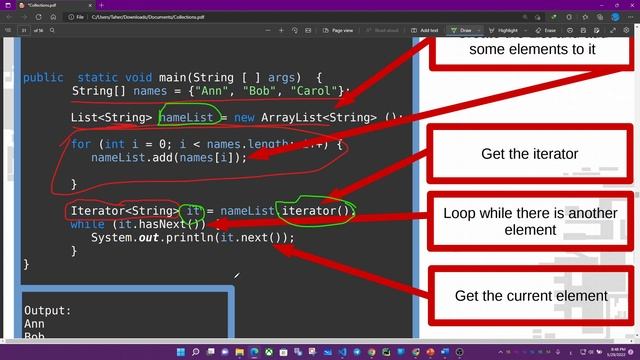
Task: Select the Add text tool
Action: click(424, 30)
